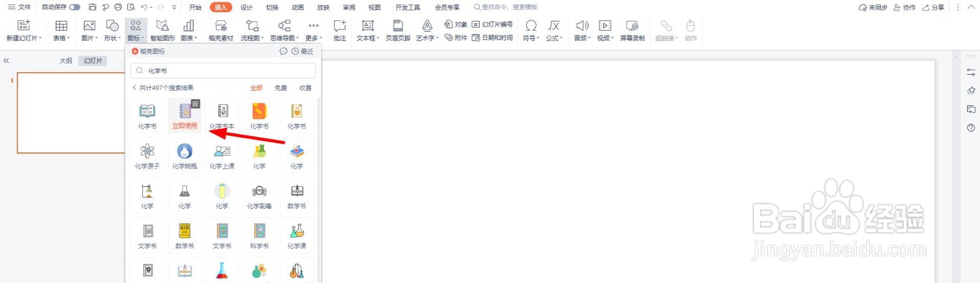
Task: Click the print preview icon
Action: click(131, 7)
